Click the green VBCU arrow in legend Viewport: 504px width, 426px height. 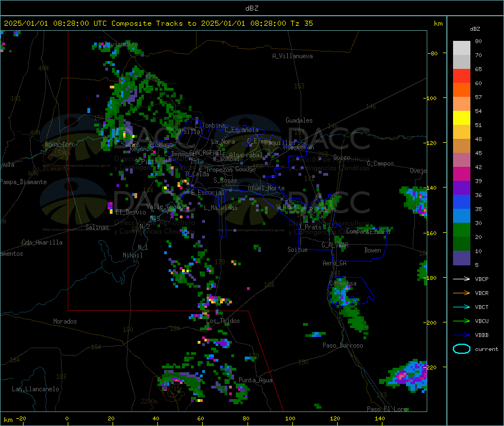pyautogui.click(x=461, y=321)
